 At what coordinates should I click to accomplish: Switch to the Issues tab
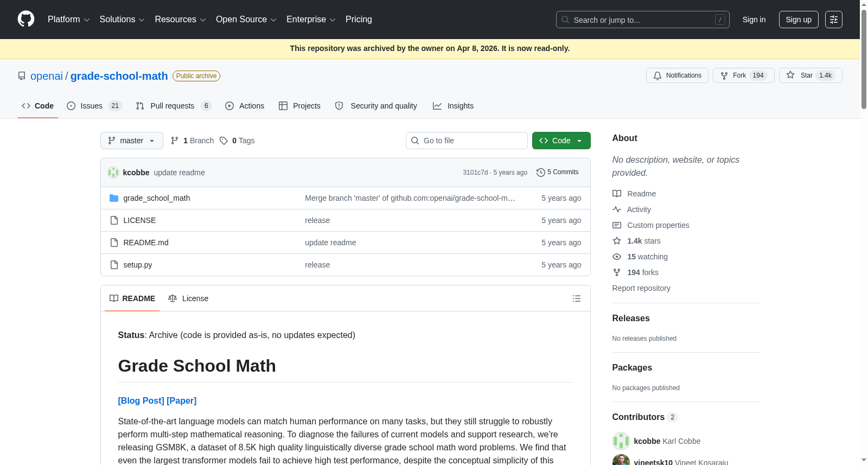coord(94,106)
